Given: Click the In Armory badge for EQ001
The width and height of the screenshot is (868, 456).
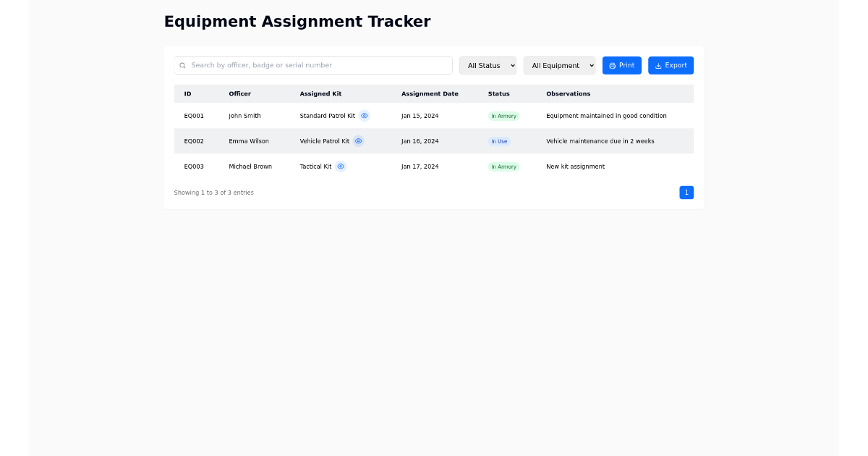Looking at the screenshot, I should [x=503, y=116].
